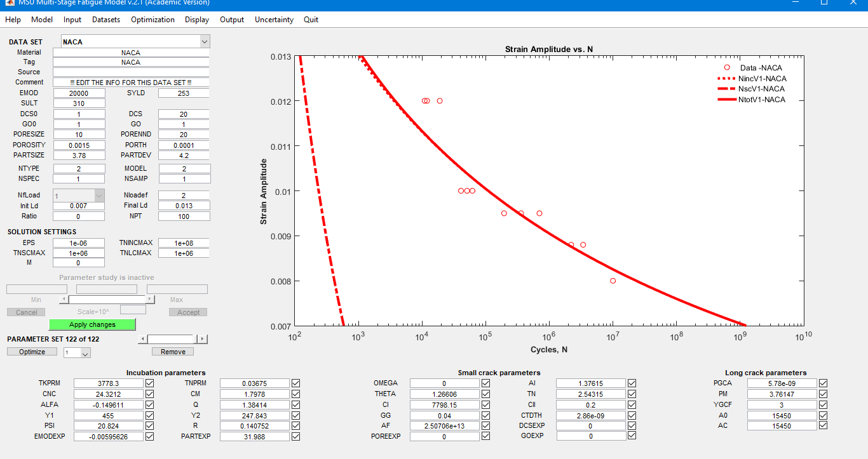
Task: Open the Optimization menu
Action: pos(153,20)
